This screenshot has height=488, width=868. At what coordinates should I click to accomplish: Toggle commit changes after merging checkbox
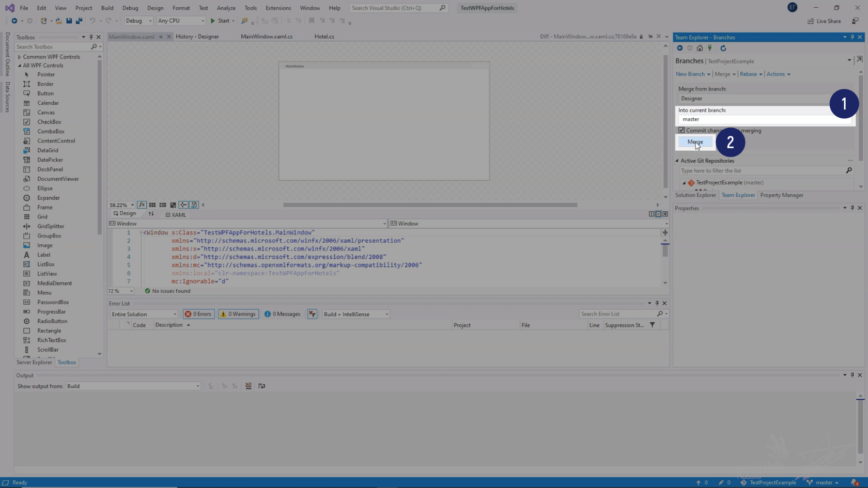click(681, 130)
